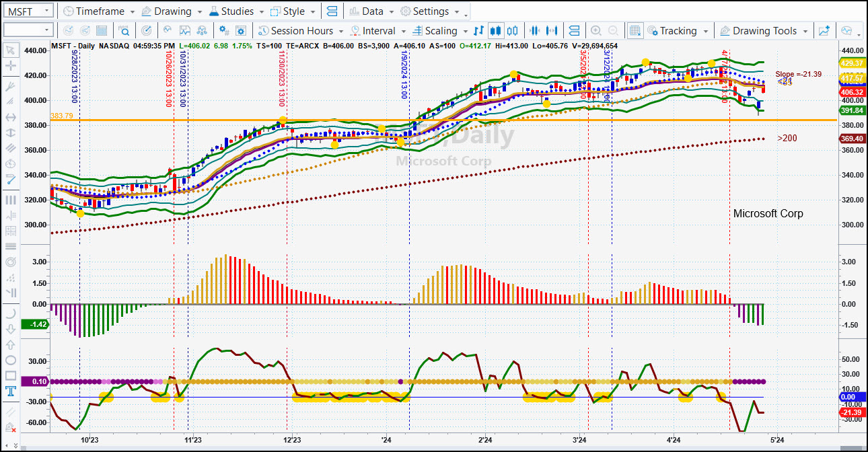Click the red -21.39 oscillator value label
868x452 pixels.
(x=852, y=412)
